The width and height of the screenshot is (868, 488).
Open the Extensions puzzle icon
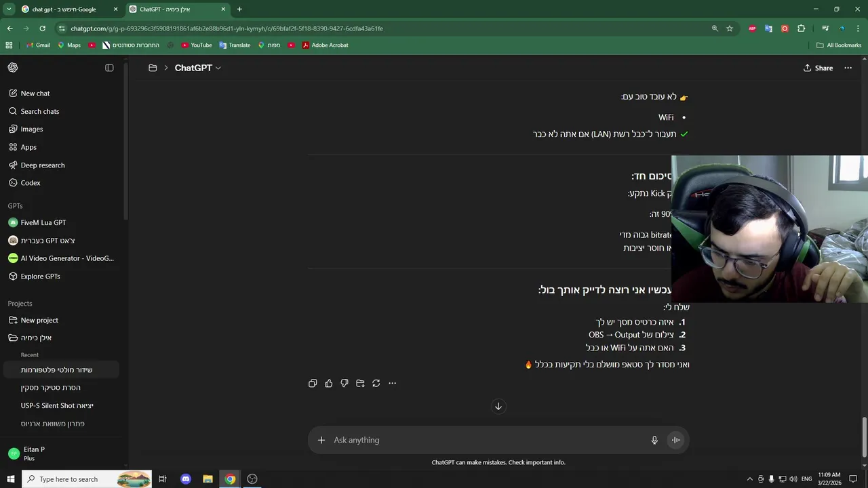(802, 28)
